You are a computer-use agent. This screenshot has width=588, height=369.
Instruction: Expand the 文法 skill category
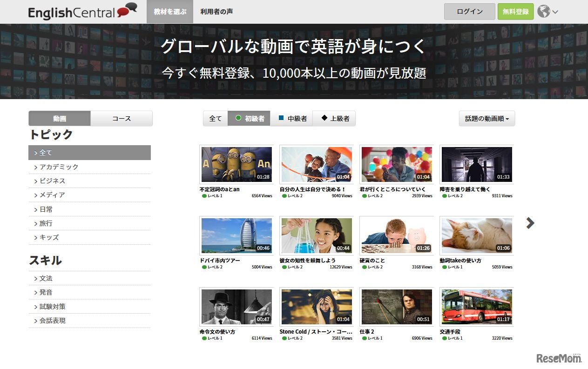pos(46,278)
